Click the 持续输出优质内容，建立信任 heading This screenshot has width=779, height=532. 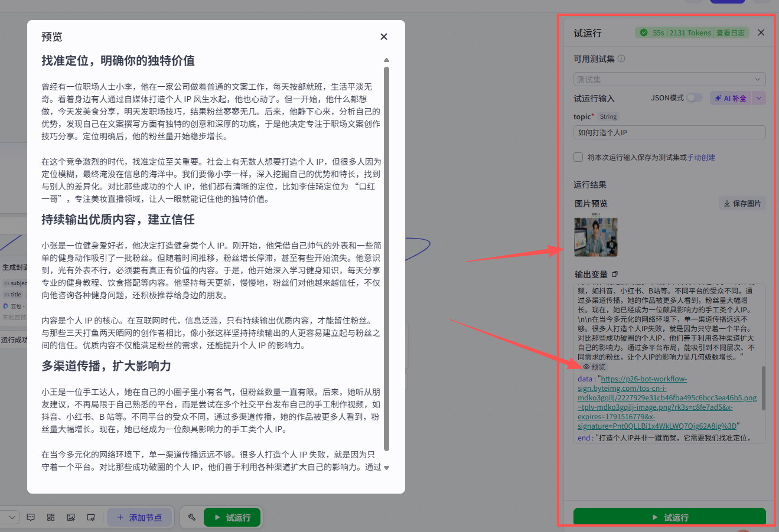(x=118, y=220)
